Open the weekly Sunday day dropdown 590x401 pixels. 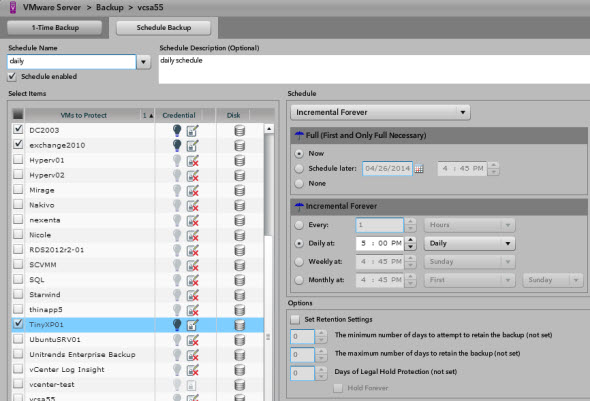click(470, 261)
